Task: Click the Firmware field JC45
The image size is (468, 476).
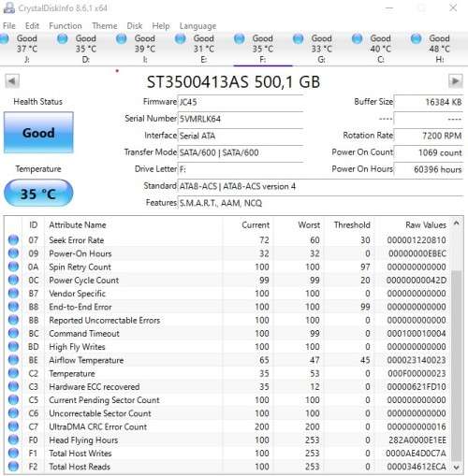Action: 241,102
